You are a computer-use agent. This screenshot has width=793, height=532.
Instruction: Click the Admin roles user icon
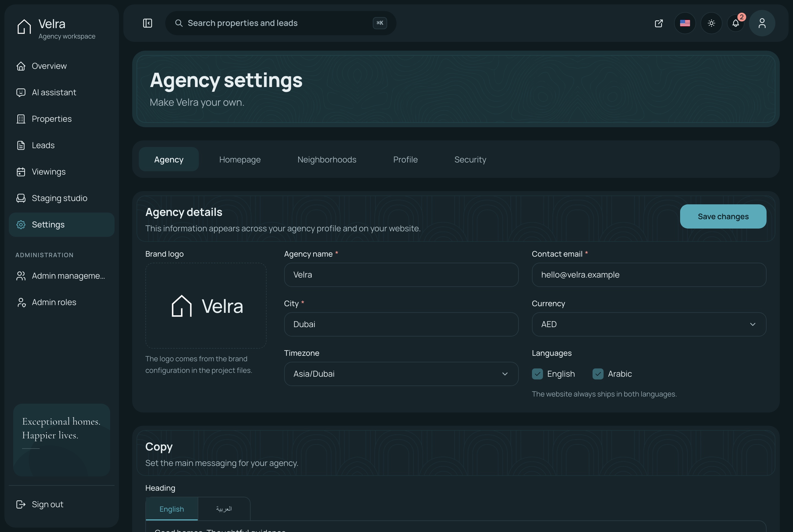pyautogui.click(x=21, y=302)
